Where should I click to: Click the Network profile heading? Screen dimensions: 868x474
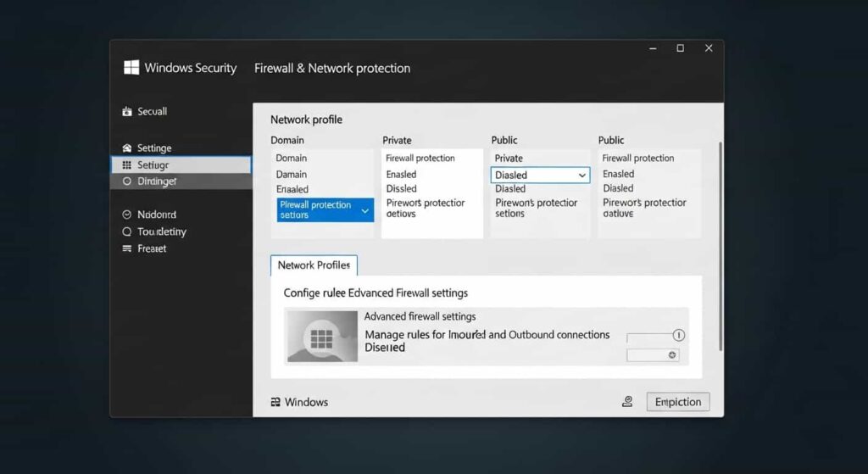tap(306, 120)
